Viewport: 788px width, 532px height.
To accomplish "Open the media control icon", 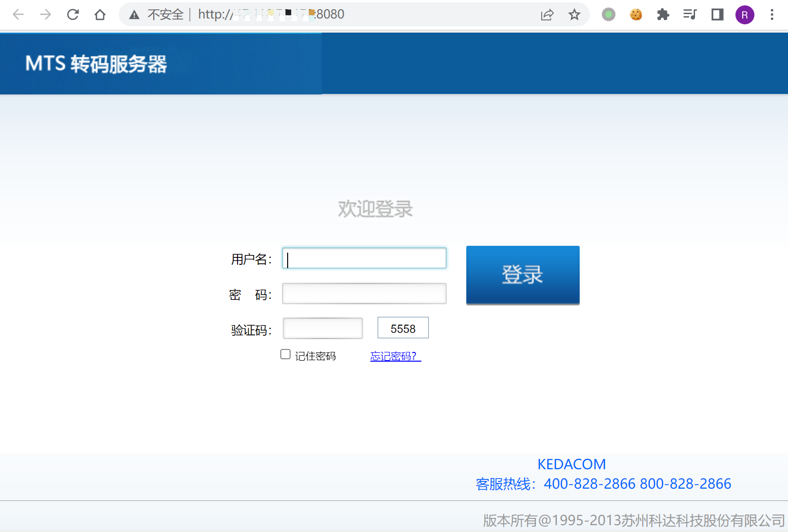I will click(x=690, y=15).
